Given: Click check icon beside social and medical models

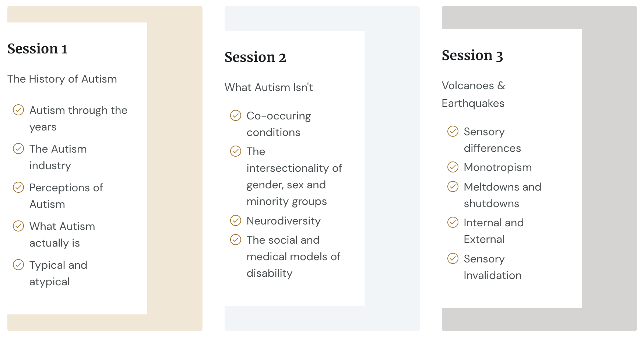Looking at the screenshot, I should [x=236, y=240].
